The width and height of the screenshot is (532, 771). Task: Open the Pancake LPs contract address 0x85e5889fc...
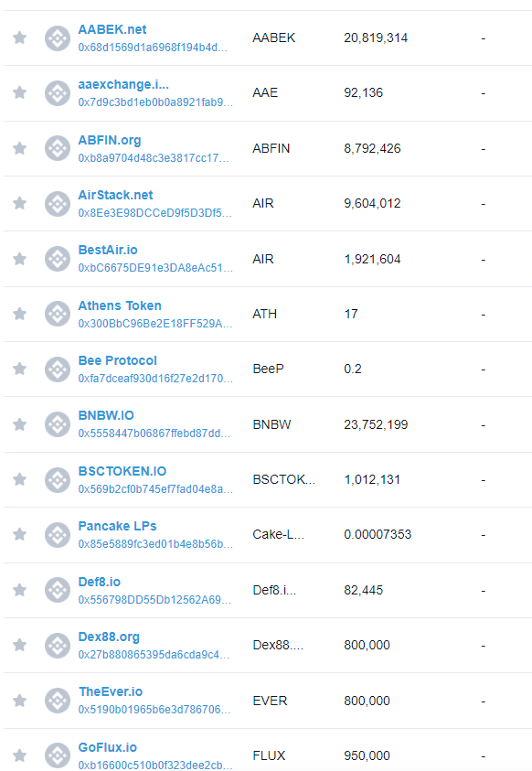pyautogui.click(x=155, y=544)
